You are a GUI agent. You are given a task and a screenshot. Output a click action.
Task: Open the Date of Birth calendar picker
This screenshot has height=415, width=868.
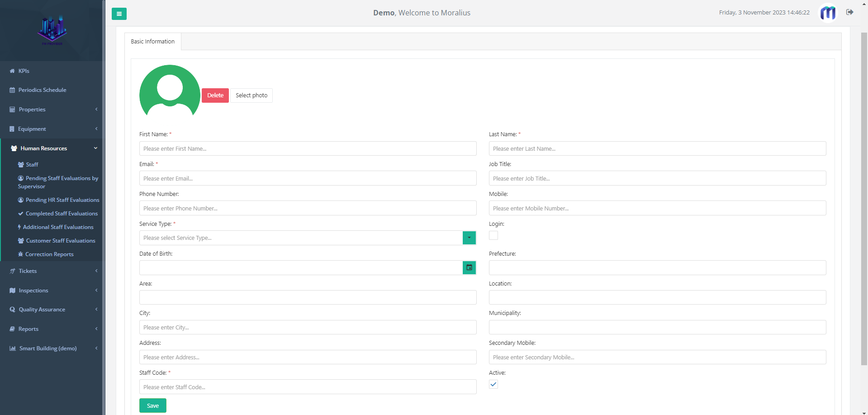(x=470, y=267)
